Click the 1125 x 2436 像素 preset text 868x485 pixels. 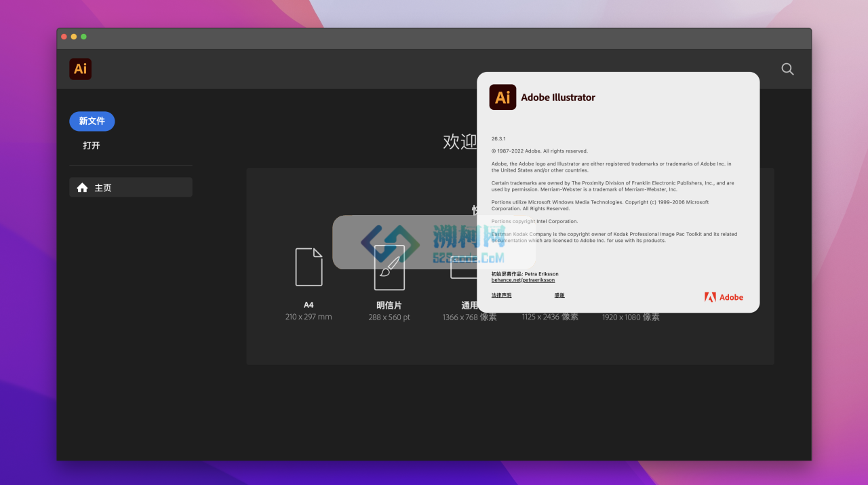pos(550,317)
